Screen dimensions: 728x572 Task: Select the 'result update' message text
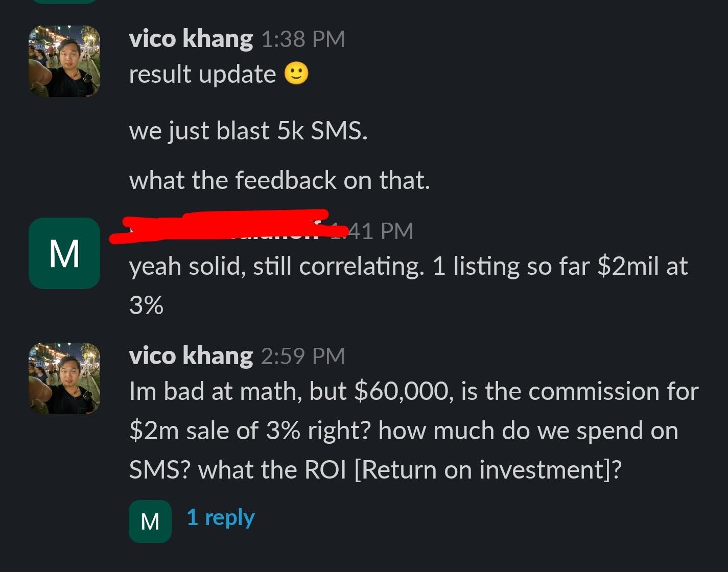pos(202,75)
